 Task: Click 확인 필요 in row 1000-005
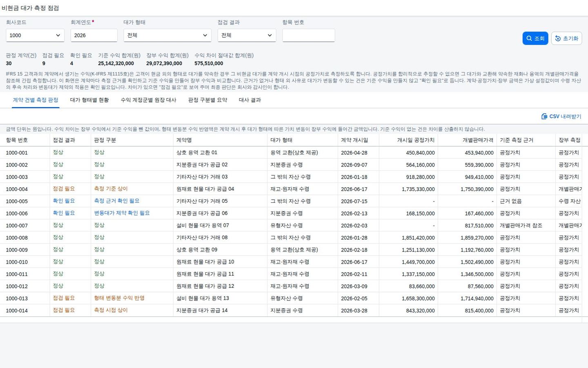click(64, 201)
